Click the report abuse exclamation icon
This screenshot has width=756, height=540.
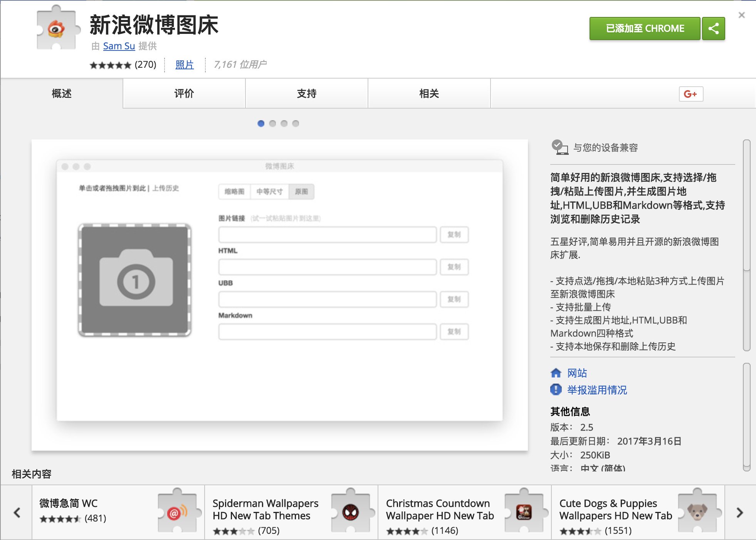pos(556,390)
